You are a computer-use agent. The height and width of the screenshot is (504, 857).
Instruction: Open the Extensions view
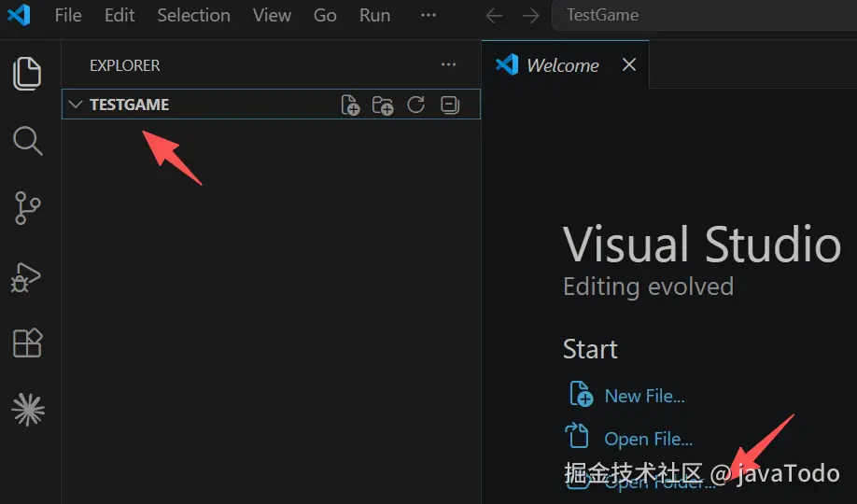[x=28, y=343]
